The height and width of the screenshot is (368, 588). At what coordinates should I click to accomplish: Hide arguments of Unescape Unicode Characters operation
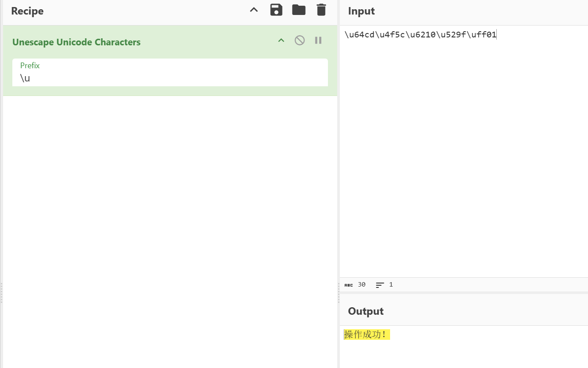[281, 40]
